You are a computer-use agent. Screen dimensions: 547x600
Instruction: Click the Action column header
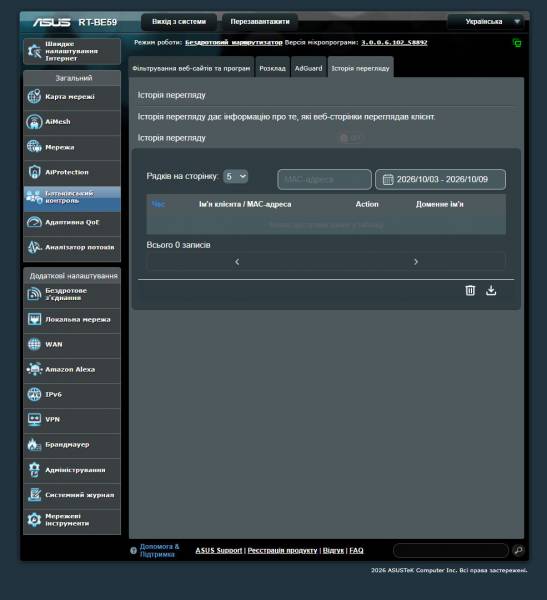(367, 204)
